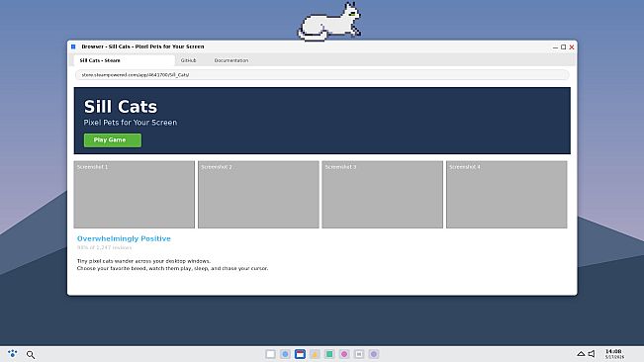Click the blue browser icon in title bar
Viewport: 644px width, 362px height.
tap(73, 46)
